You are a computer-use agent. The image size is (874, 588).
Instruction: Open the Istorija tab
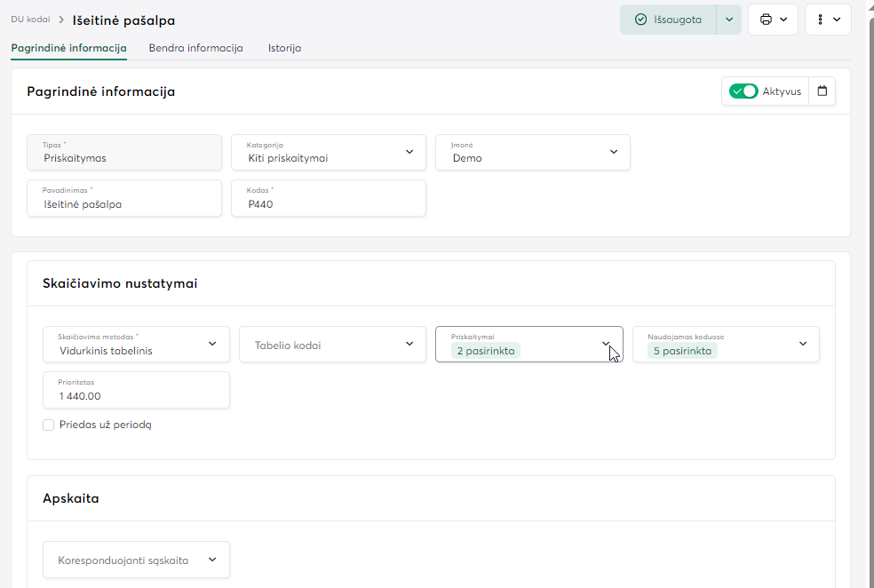[284, 48]
